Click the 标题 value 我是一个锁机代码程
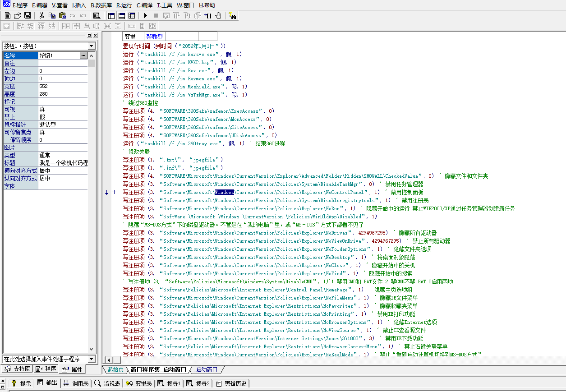The image size is (566, 392). tap(63, 163)
